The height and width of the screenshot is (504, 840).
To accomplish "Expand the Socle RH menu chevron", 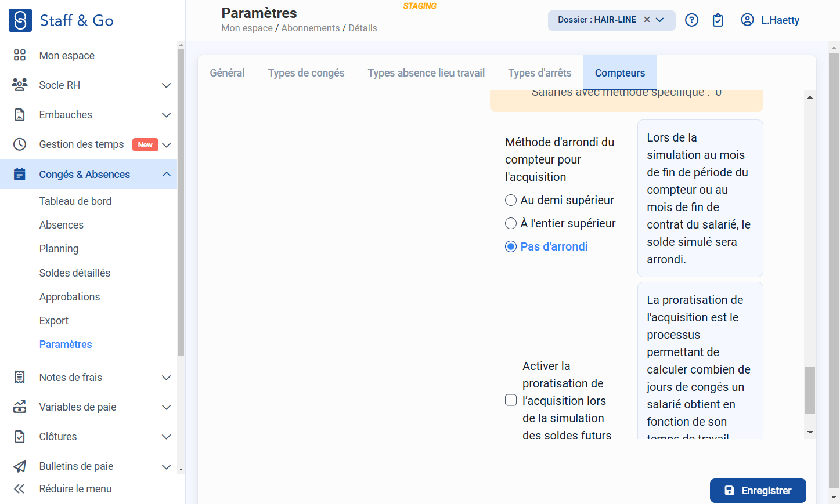I will coord(166,85).
